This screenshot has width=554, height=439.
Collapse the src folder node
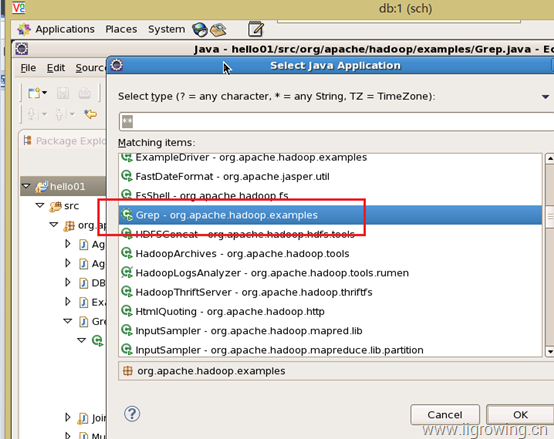pos(40,205)
